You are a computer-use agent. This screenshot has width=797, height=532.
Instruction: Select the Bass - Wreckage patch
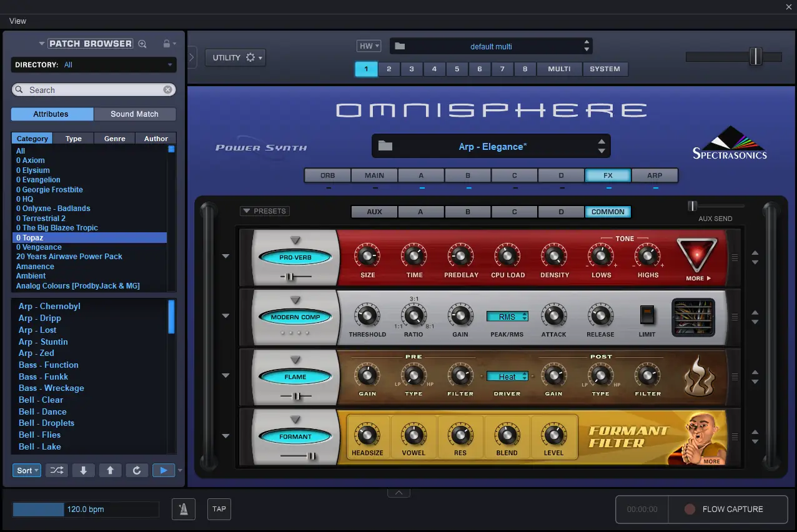(51, 388)
